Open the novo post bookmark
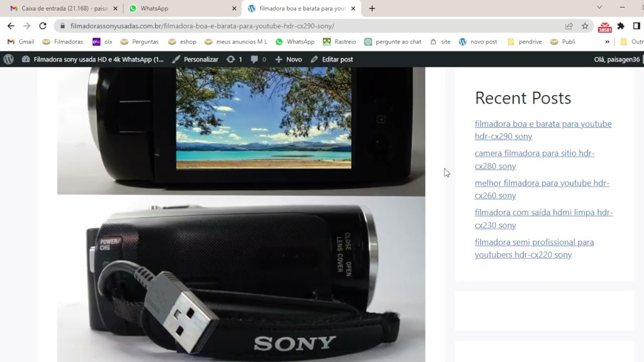The width and height of the screenshot is (644, 362). click(x=478, y=42)
